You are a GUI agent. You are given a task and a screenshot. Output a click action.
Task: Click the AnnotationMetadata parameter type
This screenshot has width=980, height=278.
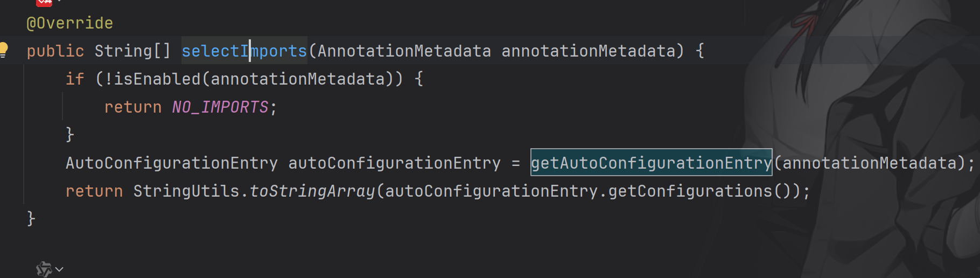(404, 51)
